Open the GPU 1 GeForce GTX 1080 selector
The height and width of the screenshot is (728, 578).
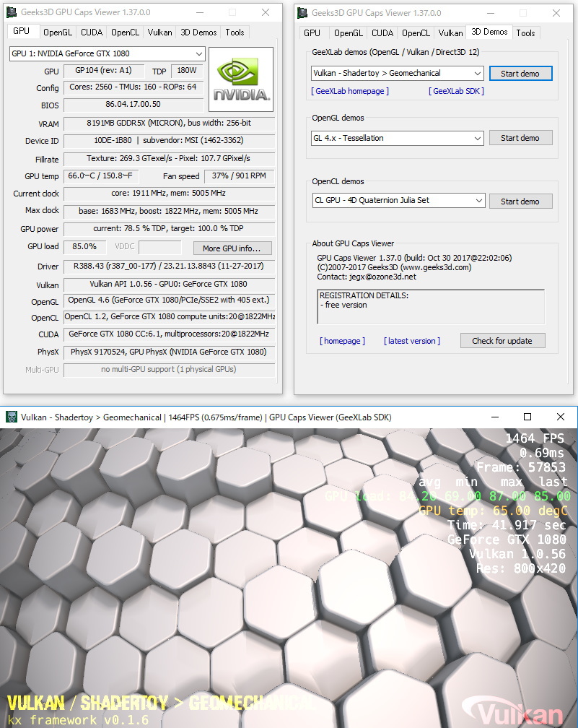[107, 53]
